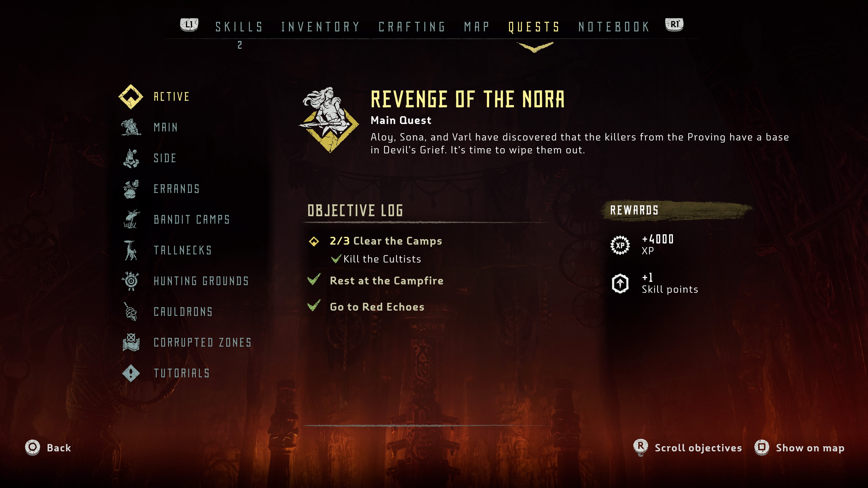The width and height of the screenshot is (868, 488).
Task: Select the Cauldrons category icon
Action: click(131, 312)
